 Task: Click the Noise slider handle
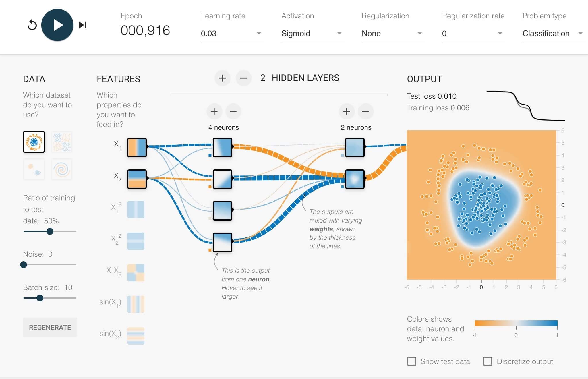click(24, 265)
